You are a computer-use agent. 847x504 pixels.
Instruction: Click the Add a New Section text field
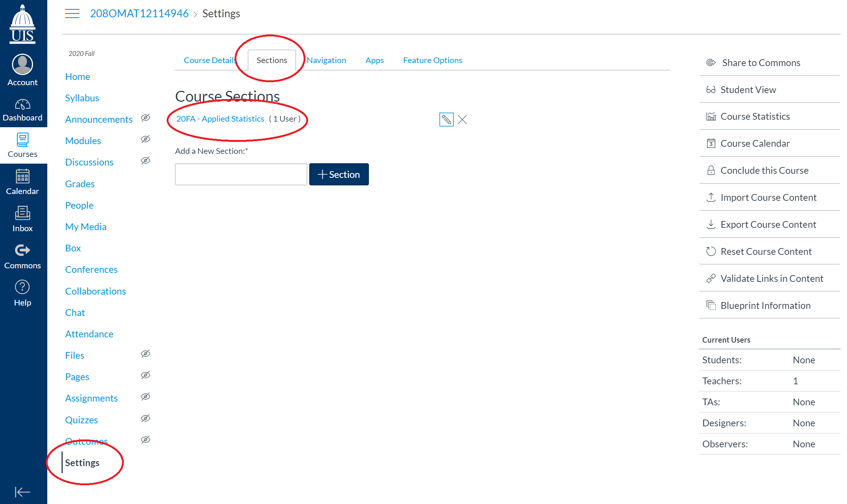[241, 174]
